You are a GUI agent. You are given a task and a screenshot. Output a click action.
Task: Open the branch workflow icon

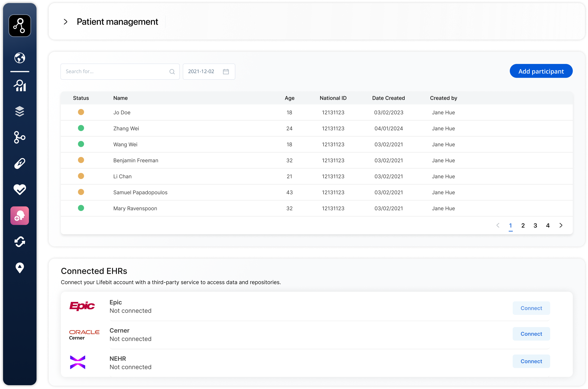pos(20,137)
